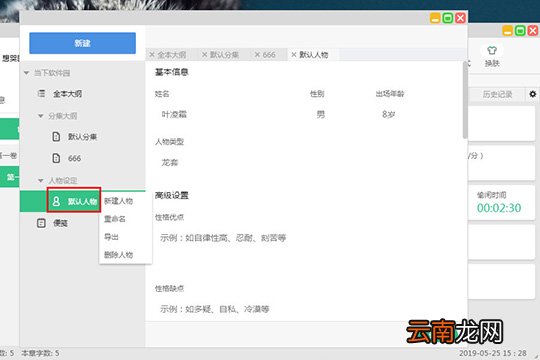Choose 导出 from context menu
The width and height of the screenshot is (540, 360).
[x=111, y=237]
